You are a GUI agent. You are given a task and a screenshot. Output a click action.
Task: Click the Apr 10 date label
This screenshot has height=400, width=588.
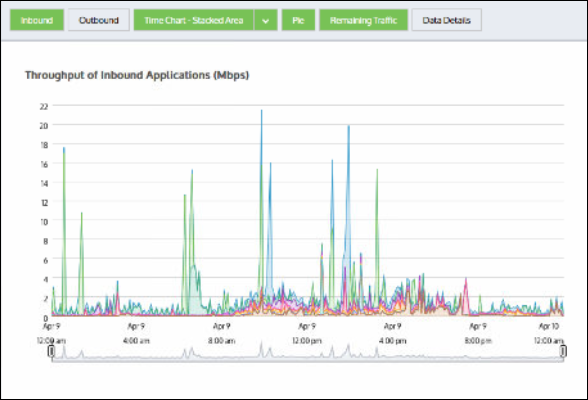point(549,326)
